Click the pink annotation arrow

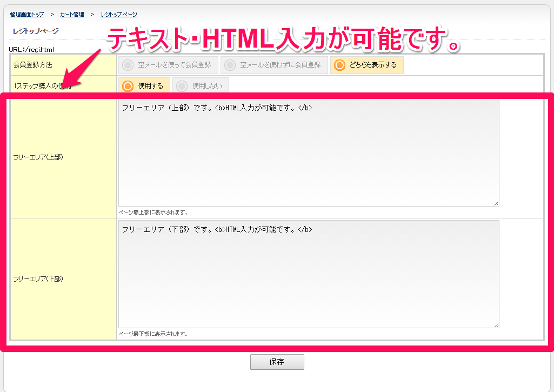81,69
